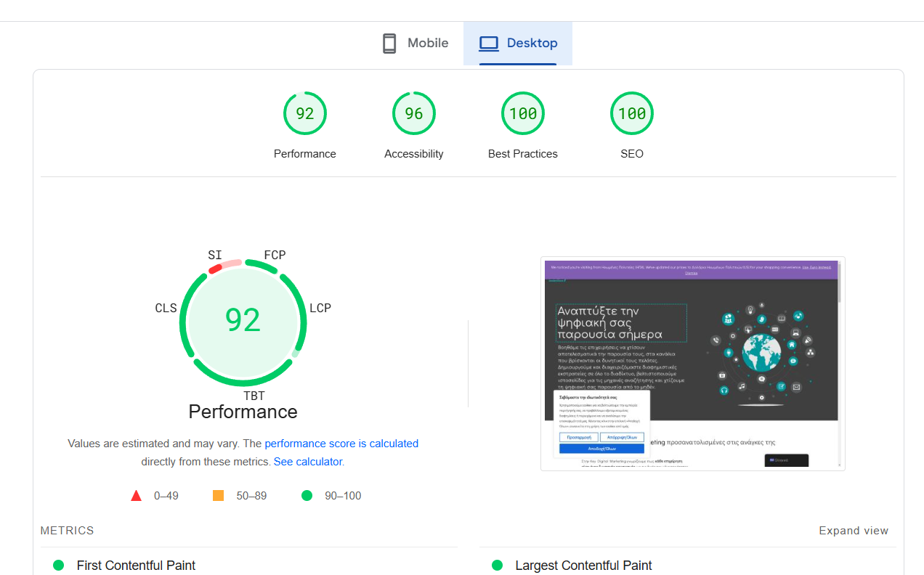This screenshot has width=924, height=575.
Task: Jump to the Performance score gauge 92
Action: point(305,114)
